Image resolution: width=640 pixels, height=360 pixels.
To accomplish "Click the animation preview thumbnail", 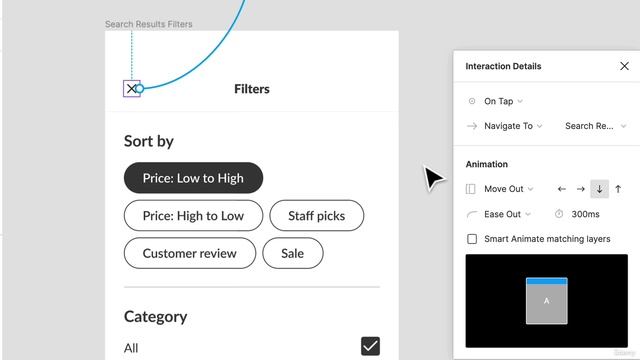I will coord(547,301).
